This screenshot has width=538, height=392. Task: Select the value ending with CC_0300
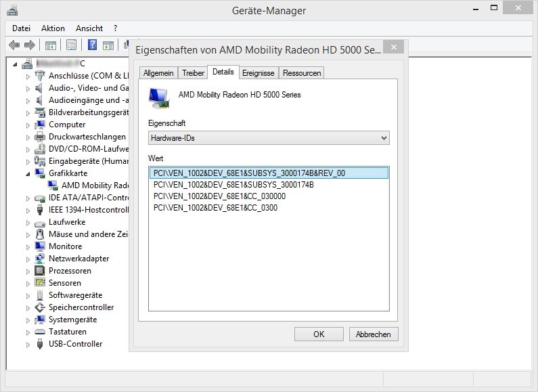[x=215, y=208]
